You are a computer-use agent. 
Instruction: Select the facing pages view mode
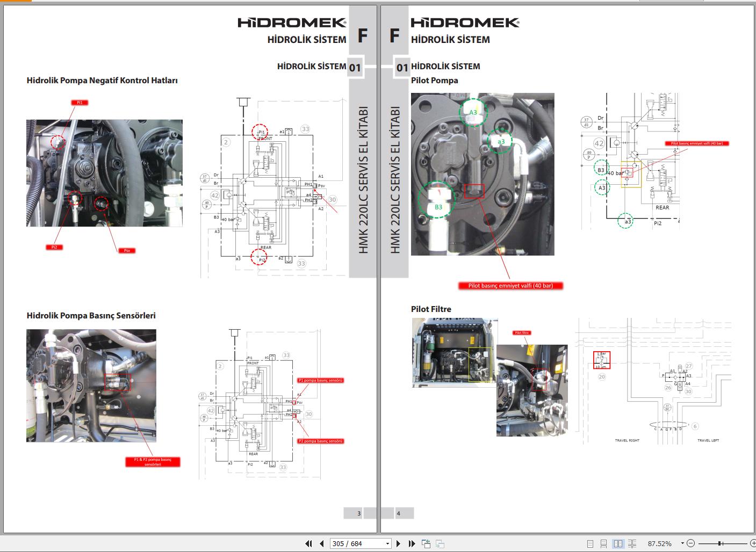click(x=617, y=543)
